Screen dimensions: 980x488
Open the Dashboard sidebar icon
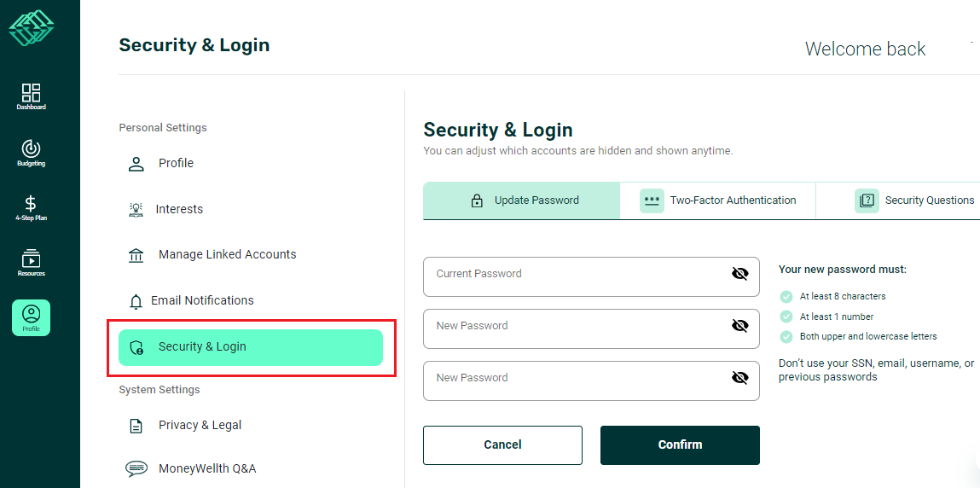[x=31, y=96]
